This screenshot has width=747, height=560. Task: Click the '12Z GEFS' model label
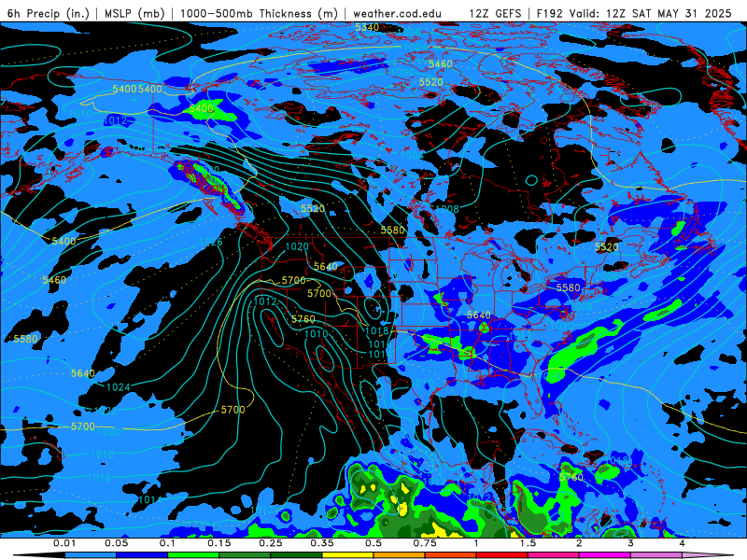(495, 13)
